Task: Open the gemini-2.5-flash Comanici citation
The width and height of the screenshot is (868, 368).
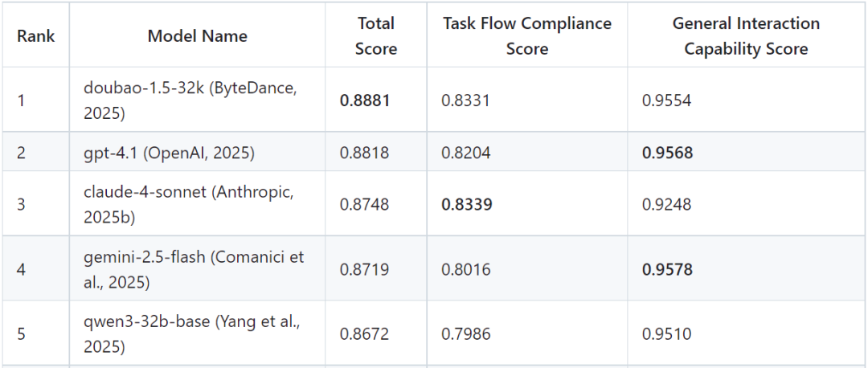Action: [194, 269]
